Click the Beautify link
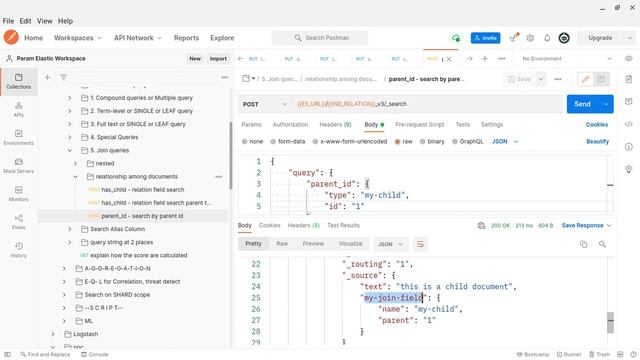This screenshot has width=640, height=360. (x=597, y=142)
